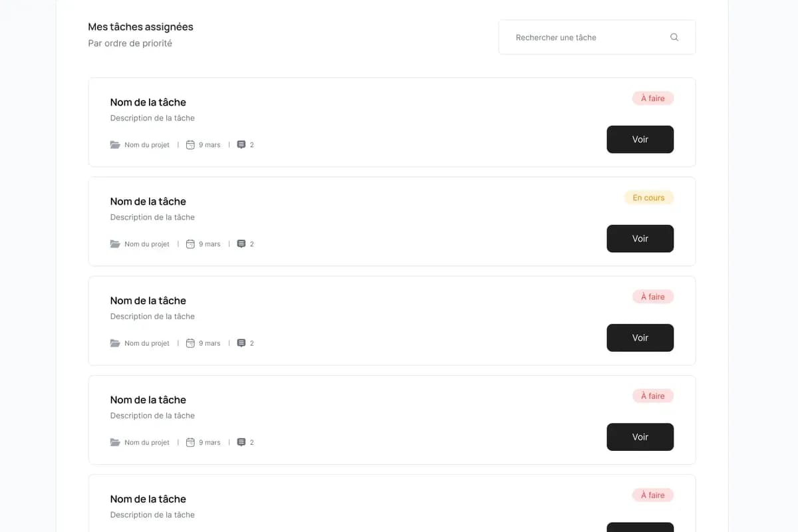Click the calendar icon on the third task

click(x=190, y=343)
